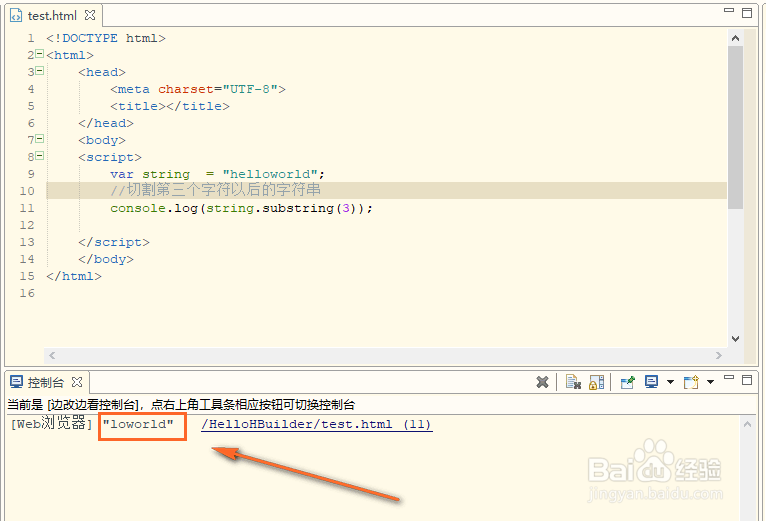
Task: Click the Chinese comment on line 10
Action: [x=215, y=190]
